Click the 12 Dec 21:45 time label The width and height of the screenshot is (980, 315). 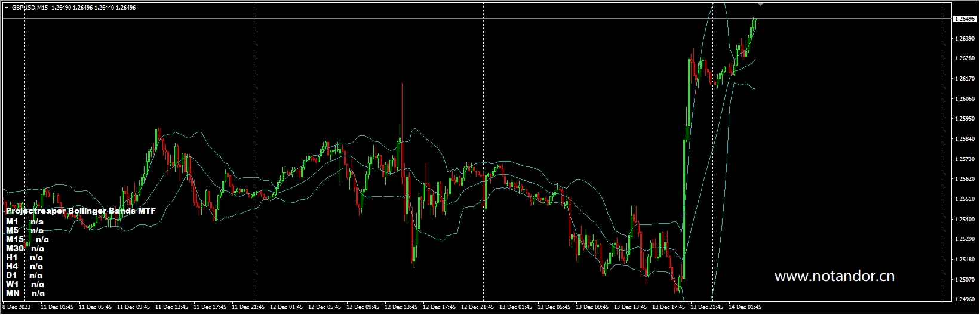(x=478, y=308)
